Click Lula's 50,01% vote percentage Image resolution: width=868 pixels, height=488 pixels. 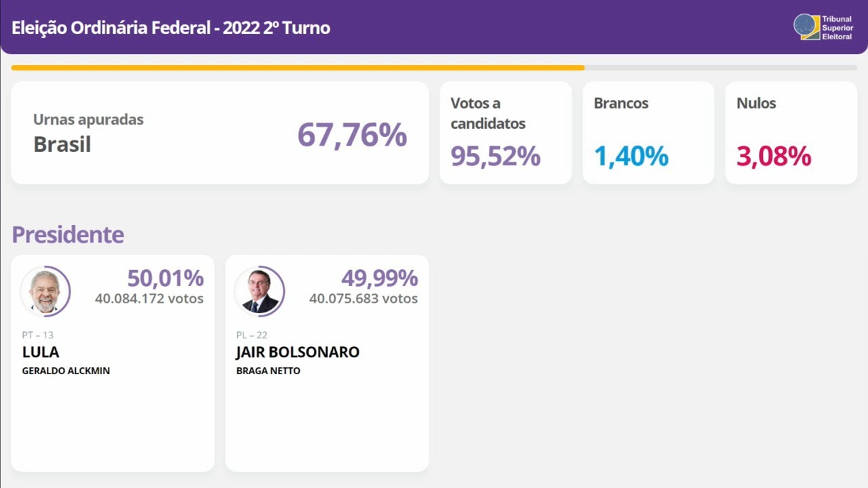165,278
